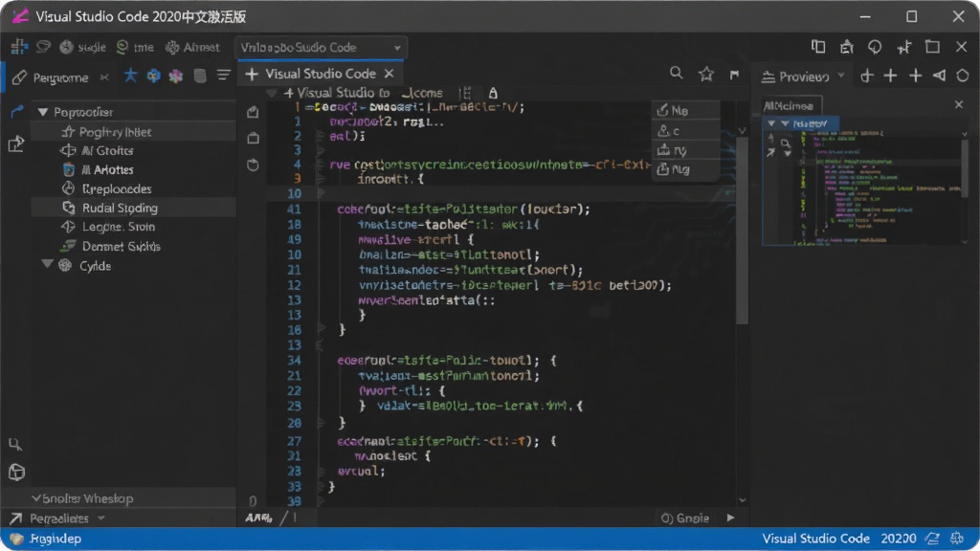Click the fold arrow on editor line 10
This screenshot has height=551, width=980.
(x=321, y=193)
